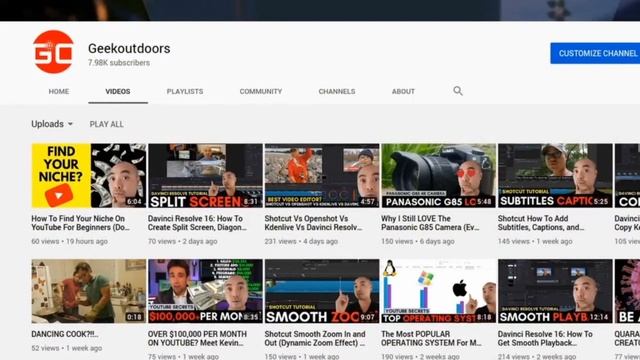Click the 7.98K subscribers text
Viewport: 640px width, 360px height.
point(119,63)
